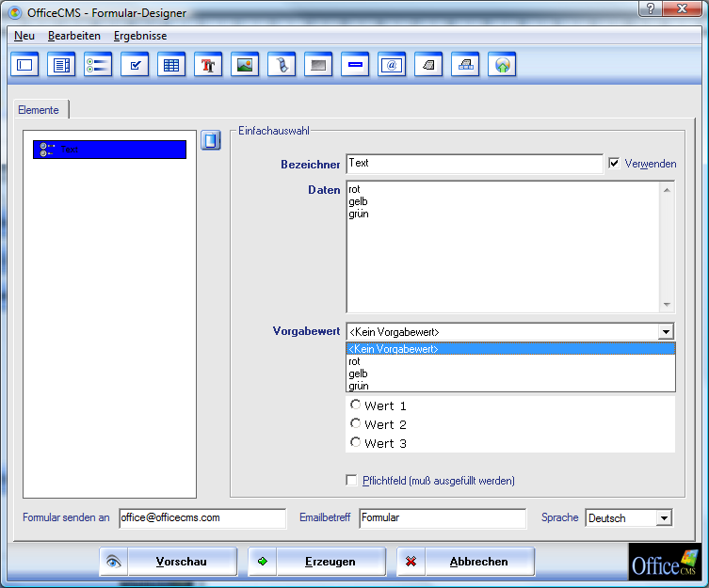Click the eye icon on Vorschau button
The image size is (709, 588).
pyautogui.click(x=114, y=562)
